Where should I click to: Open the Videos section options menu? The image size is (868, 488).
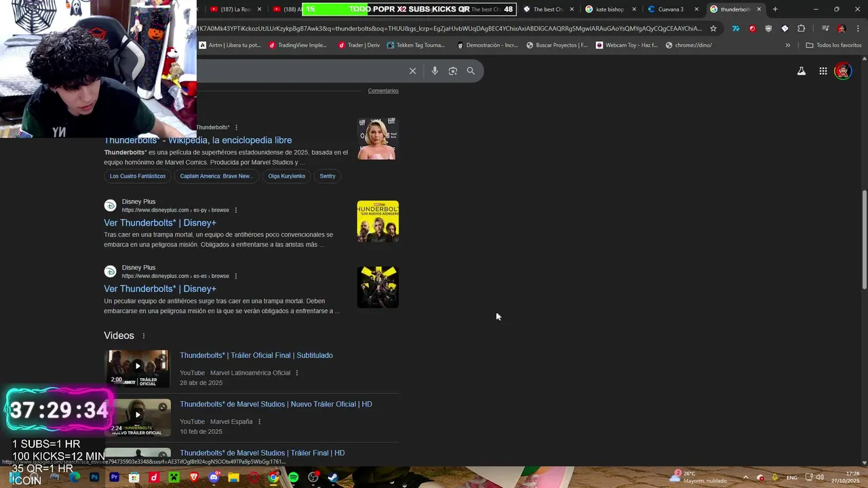(143, 335)
